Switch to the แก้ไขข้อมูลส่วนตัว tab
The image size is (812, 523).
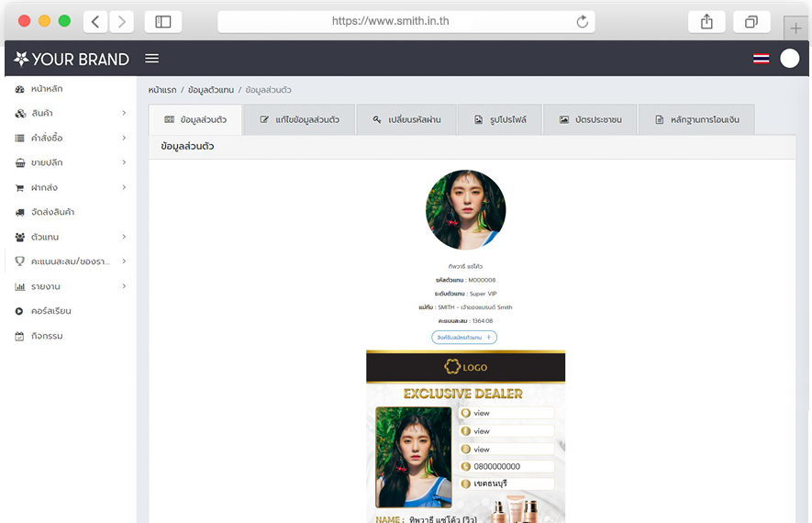299,119
